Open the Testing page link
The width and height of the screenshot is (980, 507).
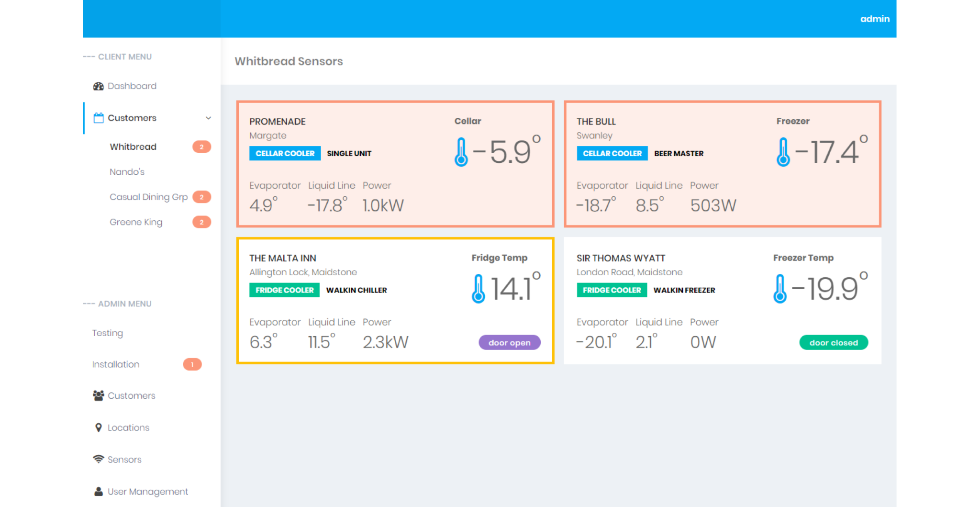click(x=107, y=332)
